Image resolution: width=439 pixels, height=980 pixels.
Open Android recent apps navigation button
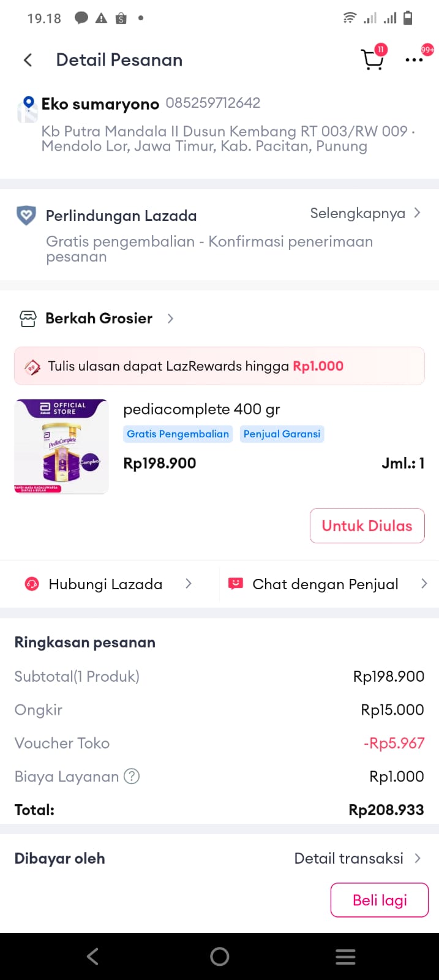[345, 957]
